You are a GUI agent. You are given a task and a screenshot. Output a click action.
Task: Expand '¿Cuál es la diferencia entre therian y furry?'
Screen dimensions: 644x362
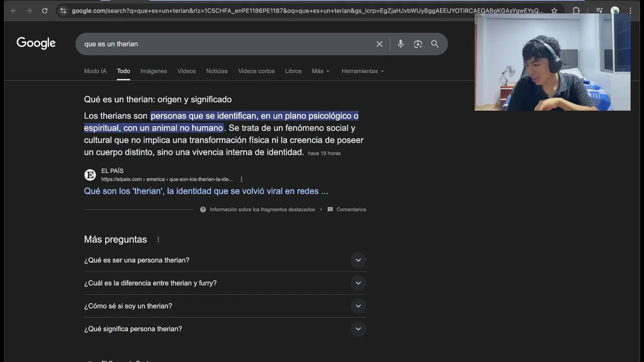pos(225,283)
